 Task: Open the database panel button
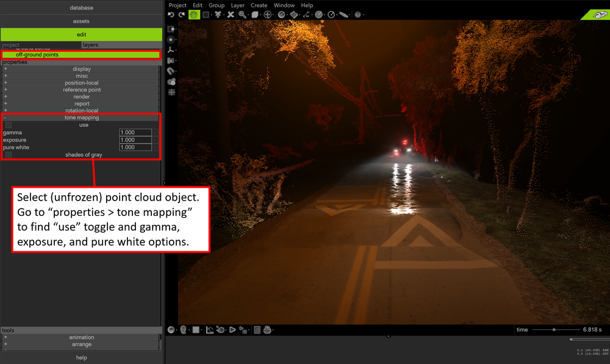point(81,8)
